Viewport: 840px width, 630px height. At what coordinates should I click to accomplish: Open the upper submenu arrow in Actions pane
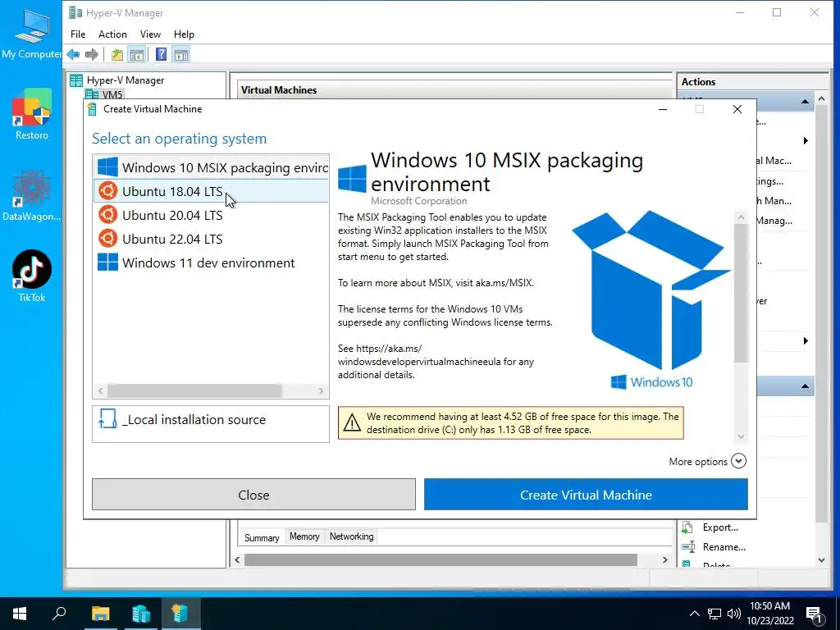pyautogui.click(x=806, y=141)
